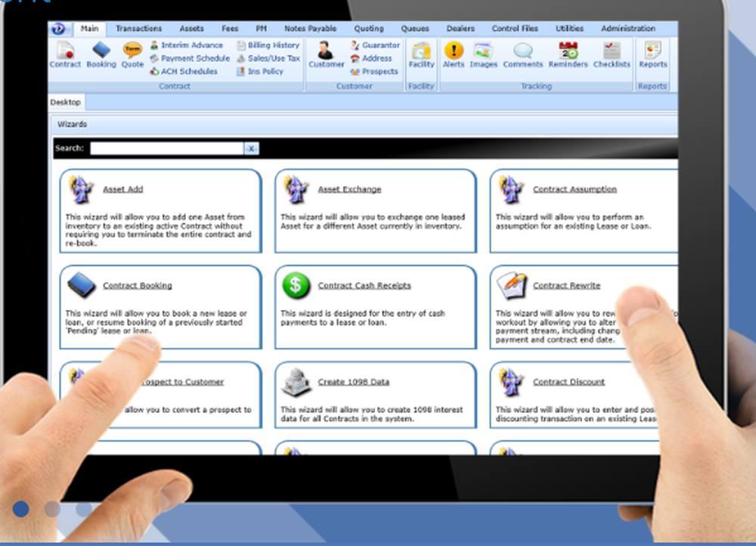The image size is (756, 546).
Task: Clear the search with the x button
Action: 251,148
